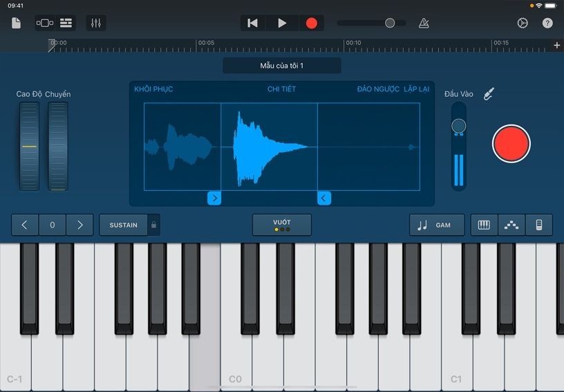Screen dimensions: 564x392
Task: Switch to Tracks view icon
Action: 66,23
